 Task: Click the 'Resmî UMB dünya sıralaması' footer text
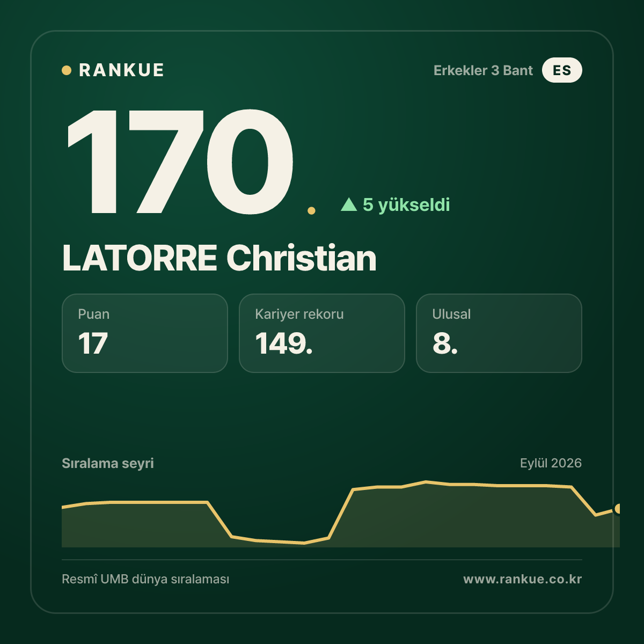pos(145,580)
